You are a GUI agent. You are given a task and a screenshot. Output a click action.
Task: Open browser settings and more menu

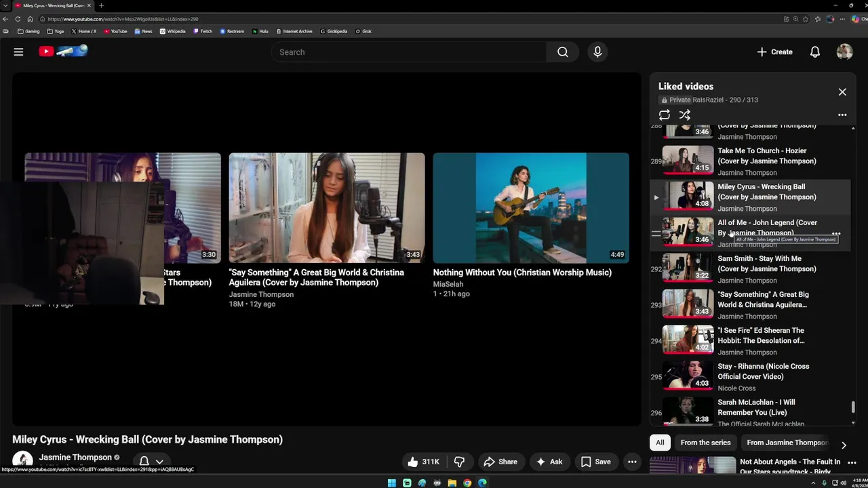click(x=842, y=19)
